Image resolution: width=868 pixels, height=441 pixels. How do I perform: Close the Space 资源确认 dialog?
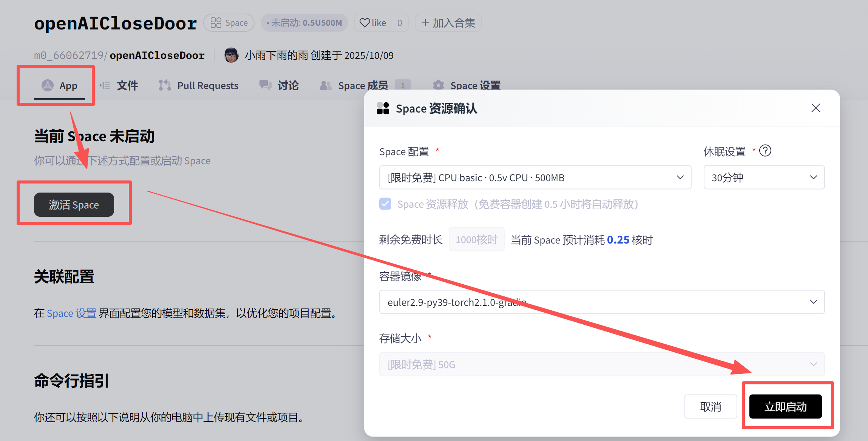coord(815,108)
